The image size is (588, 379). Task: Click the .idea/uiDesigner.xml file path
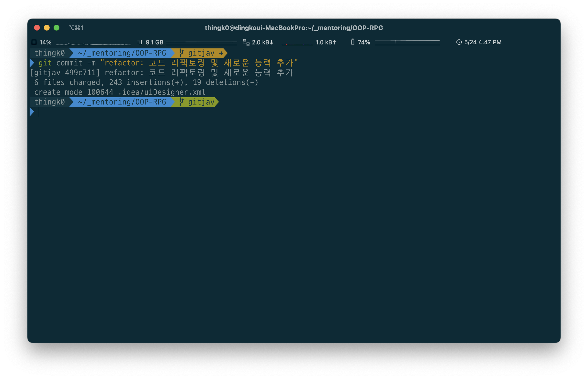pos(162,92)
